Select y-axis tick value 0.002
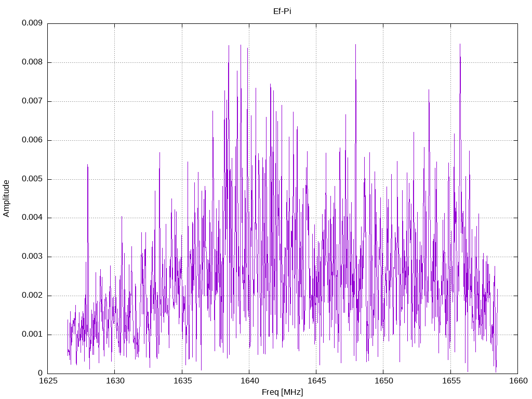Viewport: 532px width, 399px height. pyautogui.click(x=32, y=296)
